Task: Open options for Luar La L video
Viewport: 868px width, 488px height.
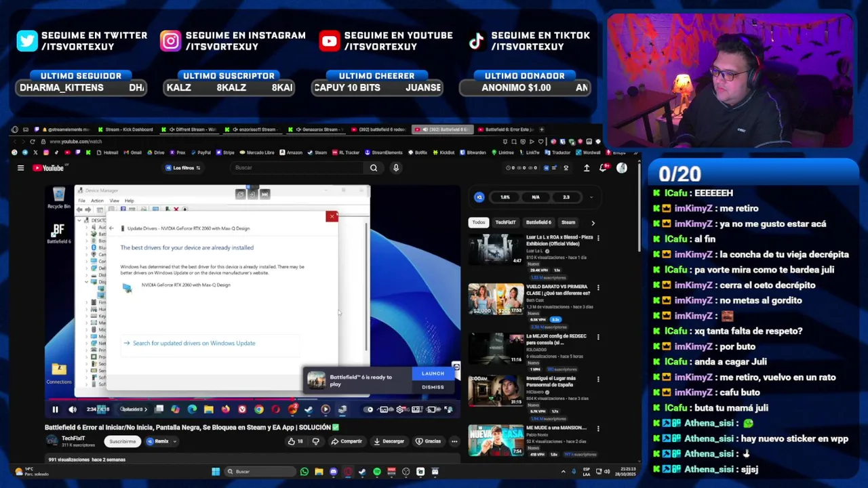Action: [598, 239]
